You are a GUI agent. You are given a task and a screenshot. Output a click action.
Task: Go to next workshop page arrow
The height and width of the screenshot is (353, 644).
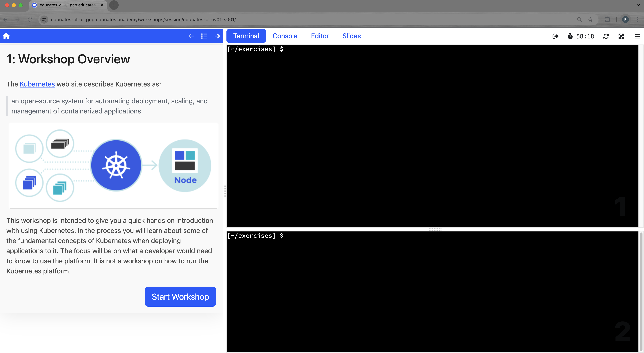tap(217, 36)
